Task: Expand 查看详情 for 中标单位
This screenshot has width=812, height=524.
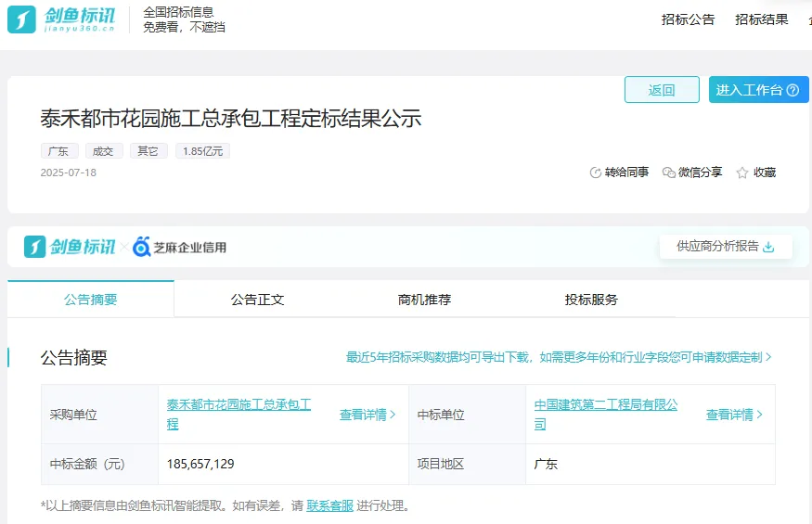Action: point(734,415)
